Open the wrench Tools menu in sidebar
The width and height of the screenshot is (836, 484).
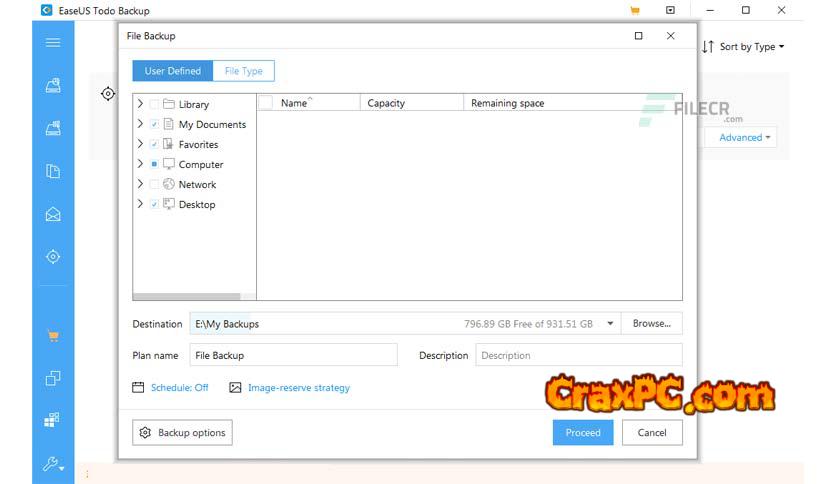coord(53,464)
